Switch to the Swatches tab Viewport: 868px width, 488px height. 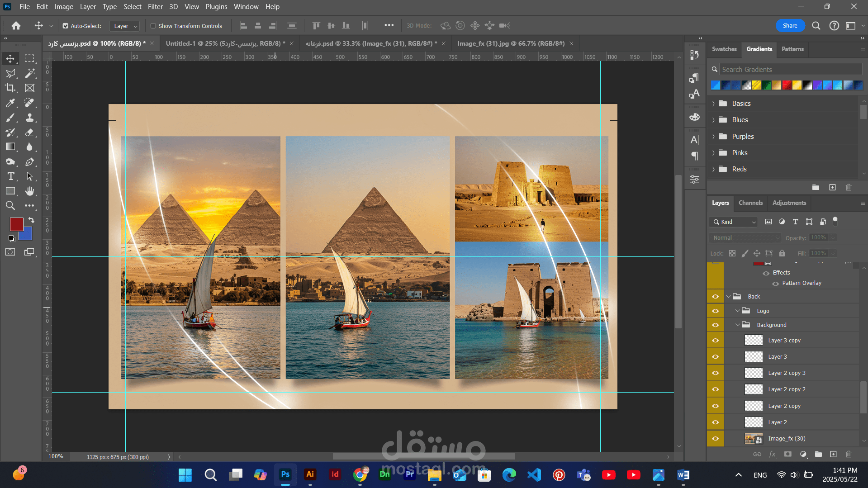pos(724,49)
